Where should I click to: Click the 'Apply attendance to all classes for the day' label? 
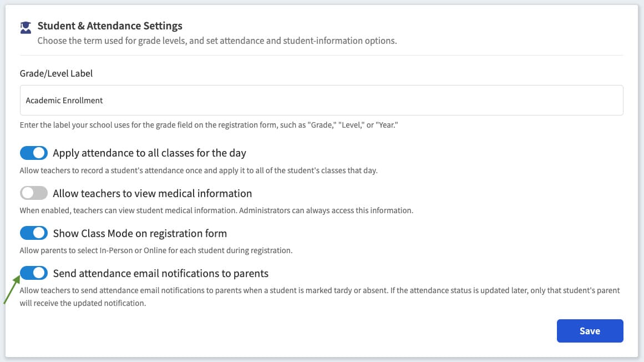coord(150,153)
